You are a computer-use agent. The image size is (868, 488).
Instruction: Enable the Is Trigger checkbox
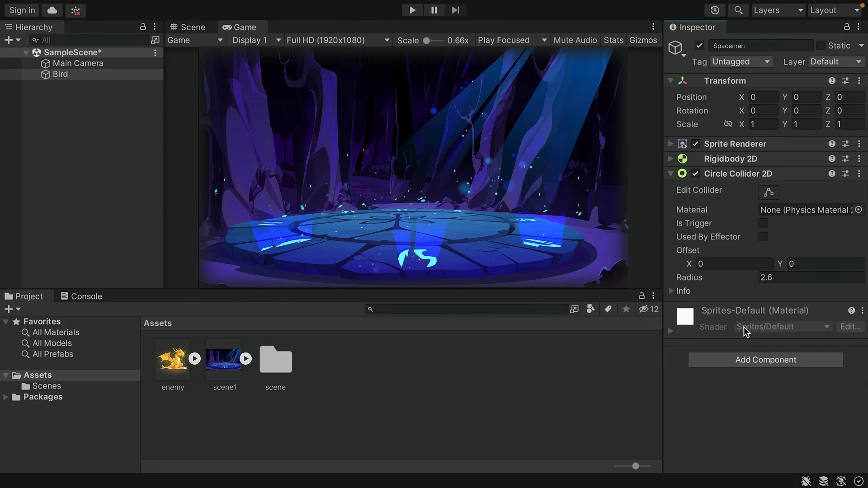point(763,223)
